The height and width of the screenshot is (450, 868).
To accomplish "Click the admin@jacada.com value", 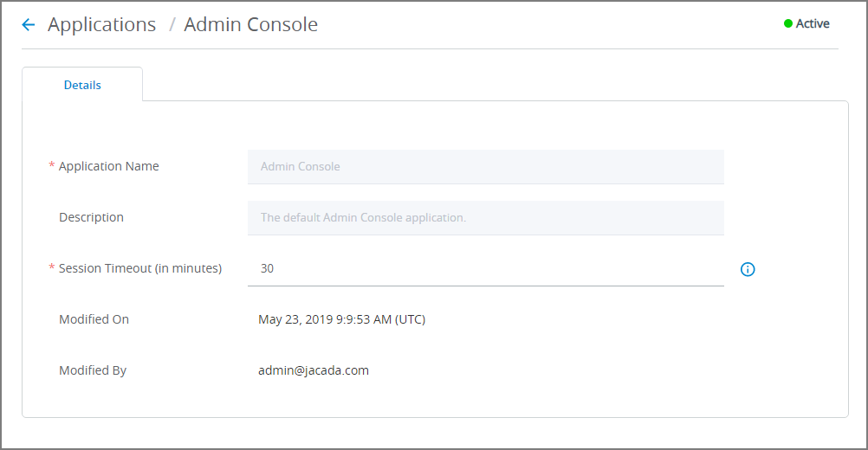I will (314, 370).
